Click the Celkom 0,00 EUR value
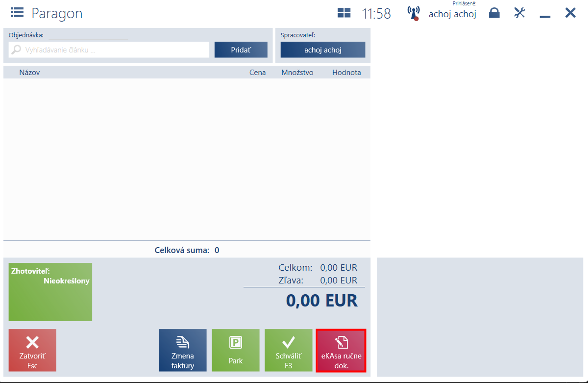Screen dimensions: 588x383 point(339,268)
